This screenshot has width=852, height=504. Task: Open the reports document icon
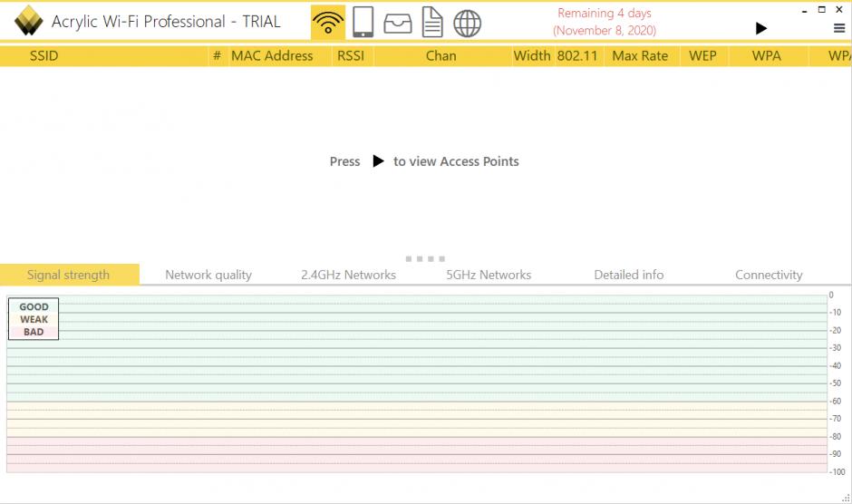[432, 23]
